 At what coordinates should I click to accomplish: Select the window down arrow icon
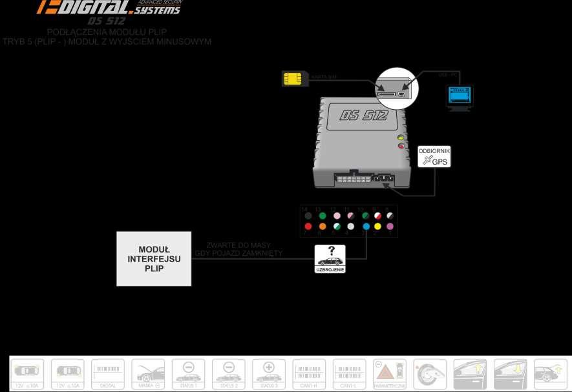pos(511,374)
